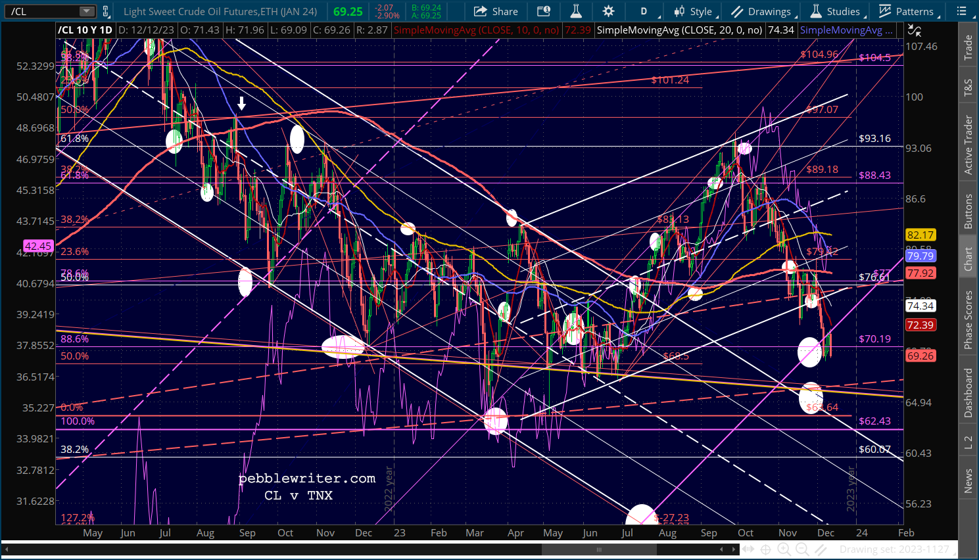This screenshot has width=979, height=560.
Task: Switch to the Trade side tab
Action: [968, 47]
